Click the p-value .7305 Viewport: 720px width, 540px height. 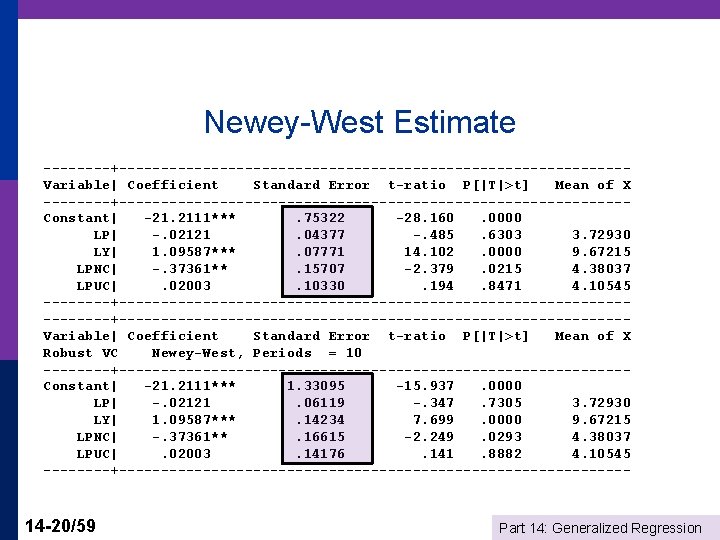click(x=501, y=403)
